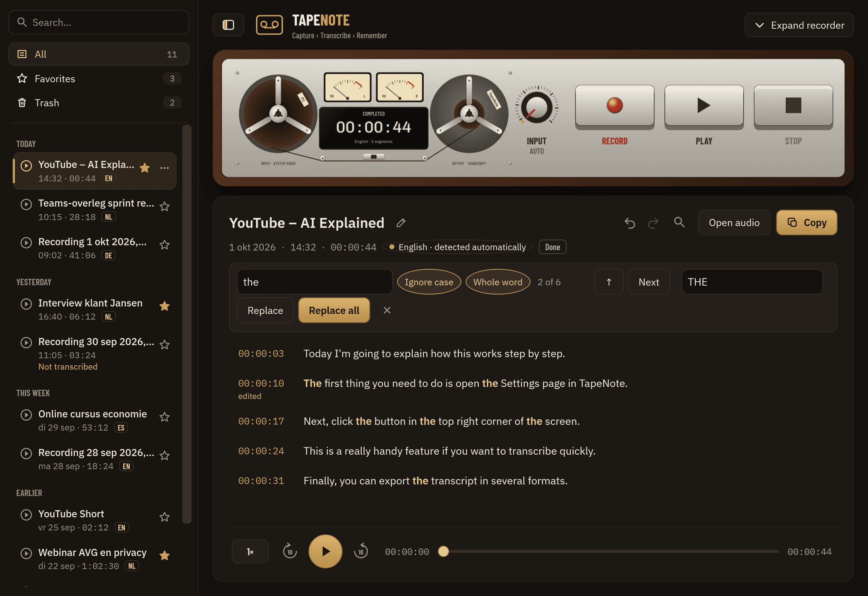Toggle find in transcript magnifier icon
Image resolution: width=868 pixels, height=596 pixels.
679,223
